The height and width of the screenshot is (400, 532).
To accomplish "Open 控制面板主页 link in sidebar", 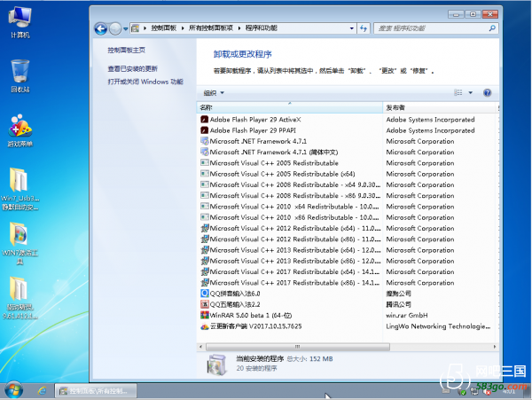I will 127,51.
